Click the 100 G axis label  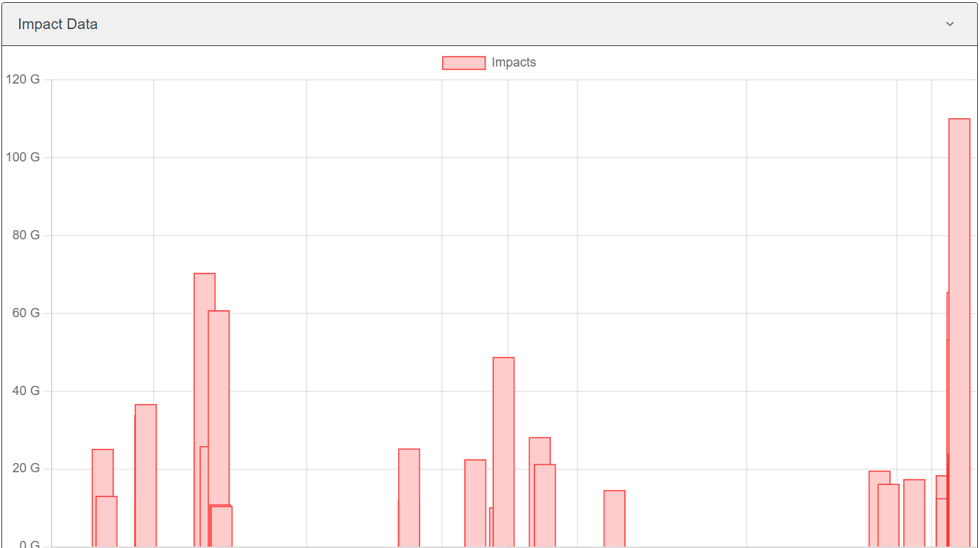point(23,157)
